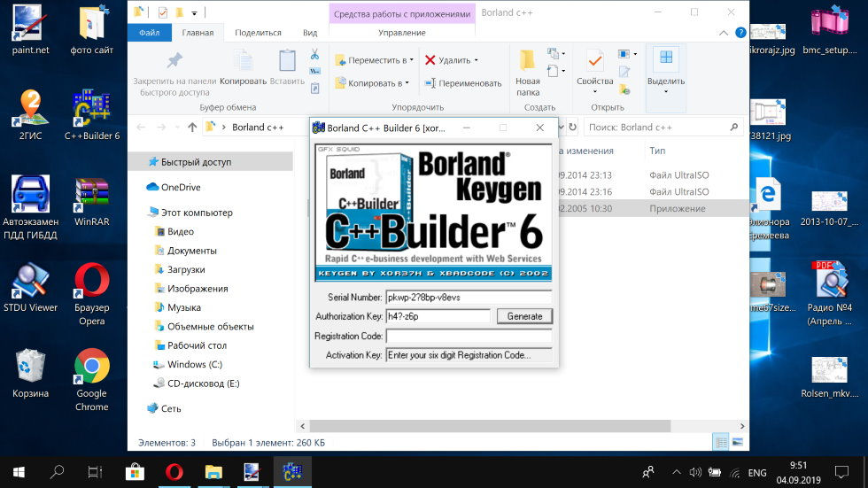Click the Cut scissors icon in ribbon
The width and height of the screenshot is (868, 488).
click(x=314, y=54)
